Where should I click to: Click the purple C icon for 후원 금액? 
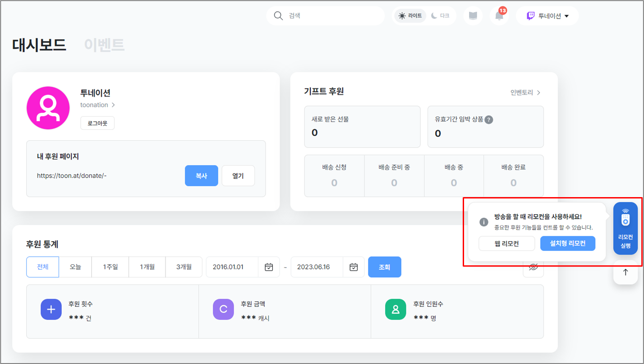click(223, 309)
